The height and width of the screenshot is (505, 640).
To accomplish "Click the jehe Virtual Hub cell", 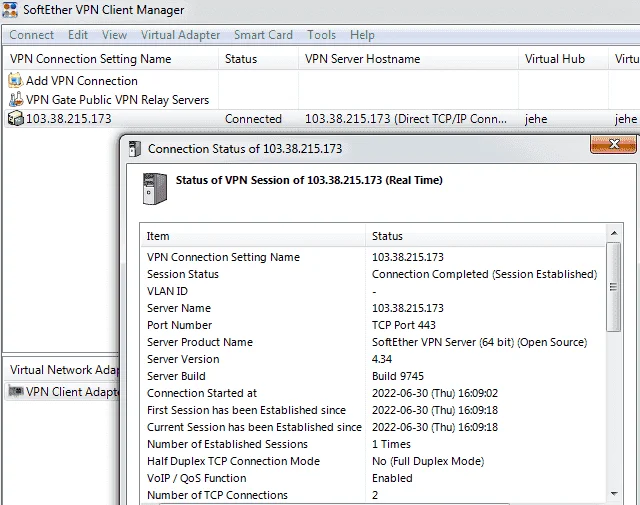I will tap(536, 119).
